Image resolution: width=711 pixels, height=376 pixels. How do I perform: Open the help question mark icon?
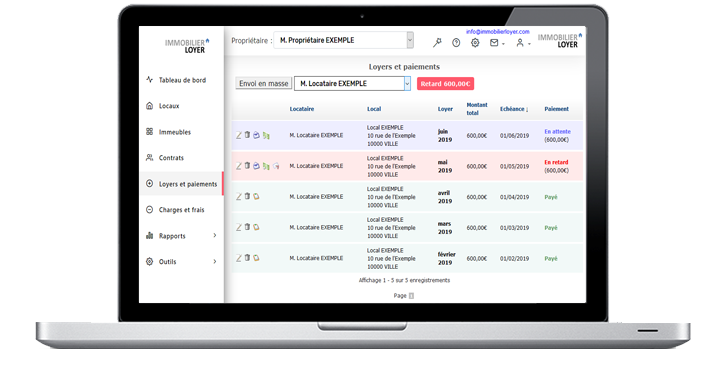[456, 43]
